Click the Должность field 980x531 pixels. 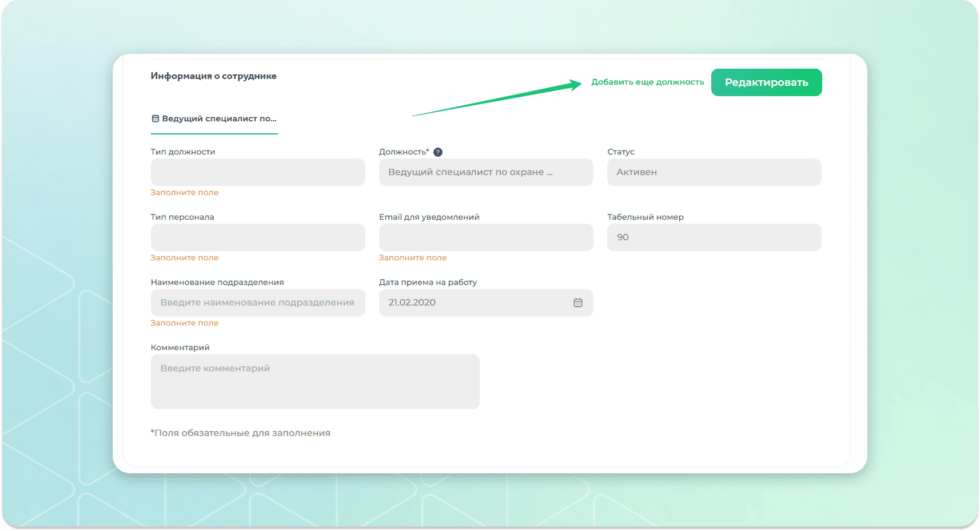coord(486,172)
